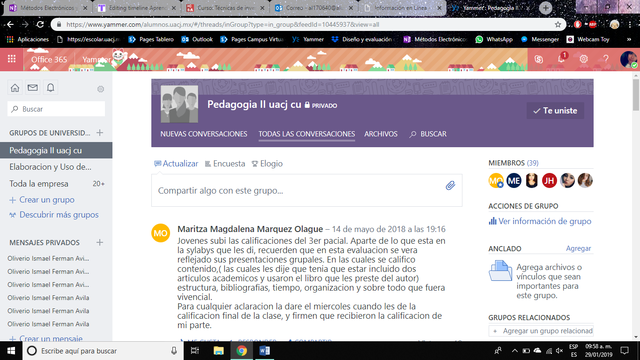The width and height of the screenshot is (640, 360).
Task: Open the Office 365 app launcher grid
Action: click(11, 59)
